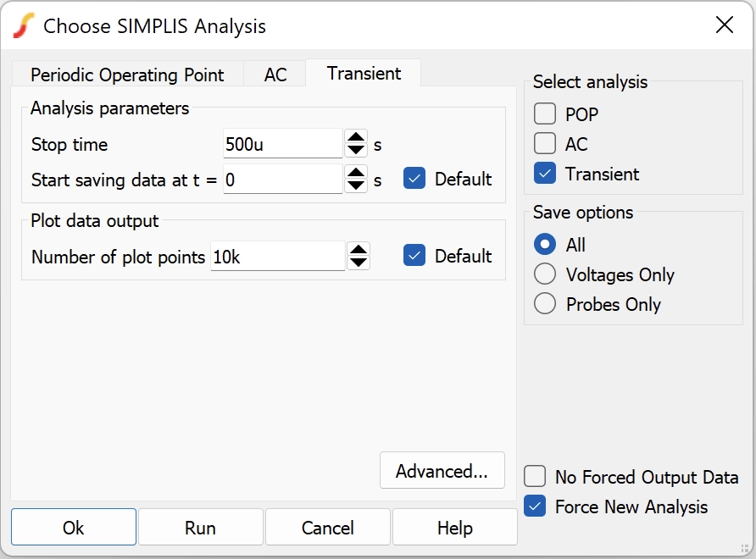
Task: Increase Number of plot points
Action: (359, 250)
